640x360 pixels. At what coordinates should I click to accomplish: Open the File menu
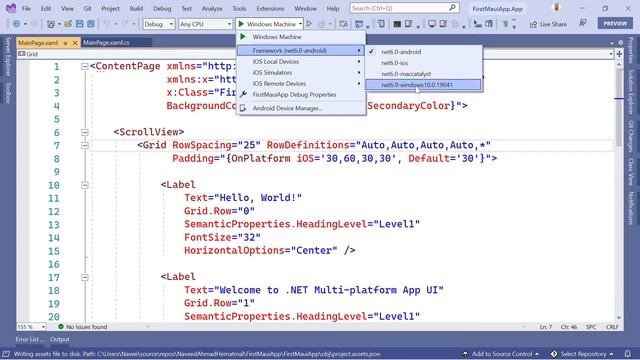click(26, 8)
